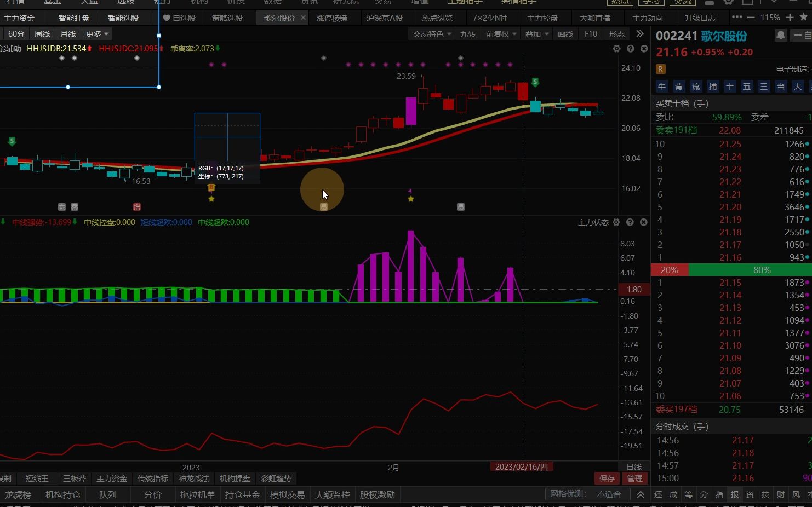812x507 pixels.
Task: Open 龙虎榜 bottom tab
Action: (x=18, y=494)
